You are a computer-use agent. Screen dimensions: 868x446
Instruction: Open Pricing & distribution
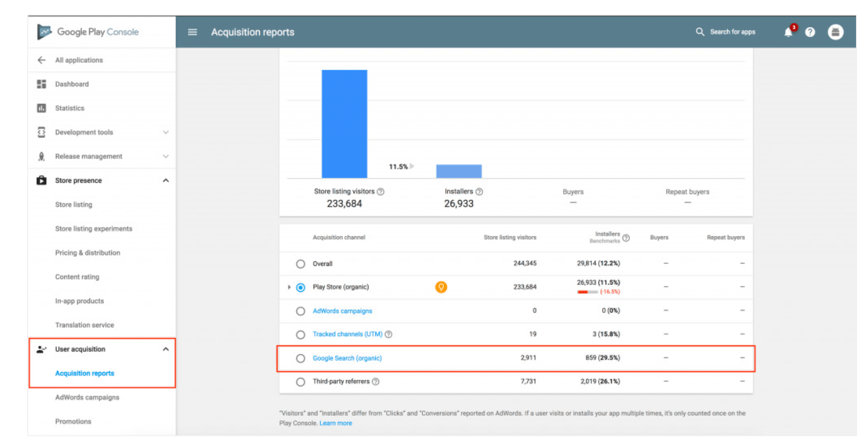[87, 253]
